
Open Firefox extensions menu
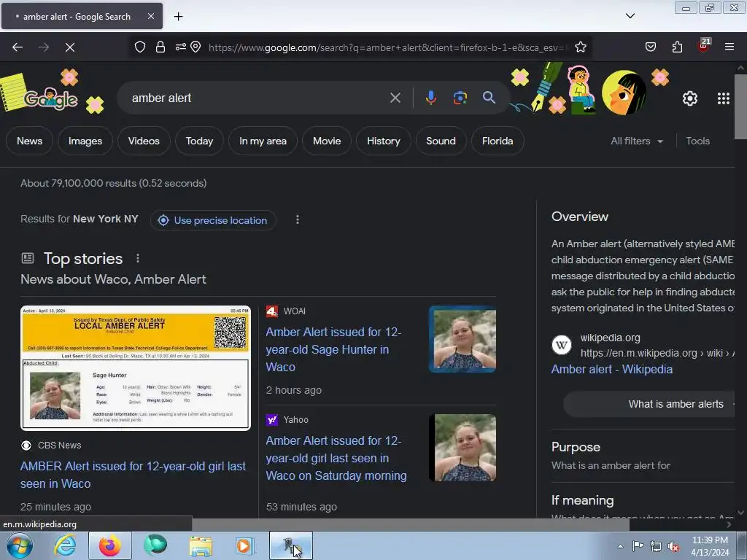[x=677, y=47]
